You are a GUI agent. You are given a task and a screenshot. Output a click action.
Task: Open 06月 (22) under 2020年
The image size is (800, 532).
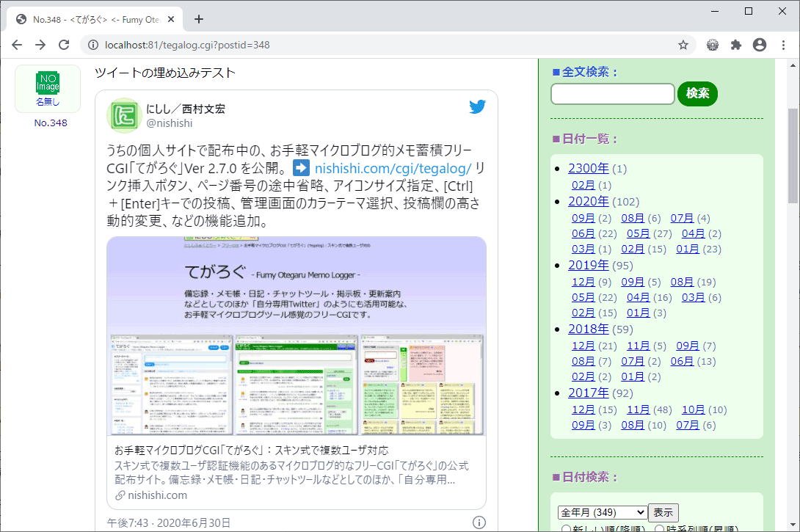point(583,233)
